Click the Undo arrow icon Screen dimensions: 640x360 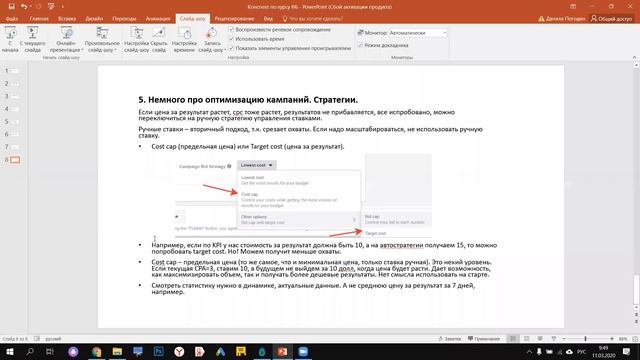coord(24,7)
